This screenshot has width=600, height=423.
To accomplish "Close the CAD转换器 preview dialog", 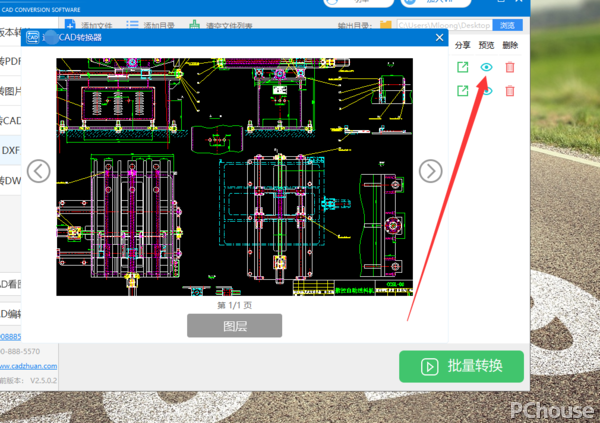I will click(438, 38).
